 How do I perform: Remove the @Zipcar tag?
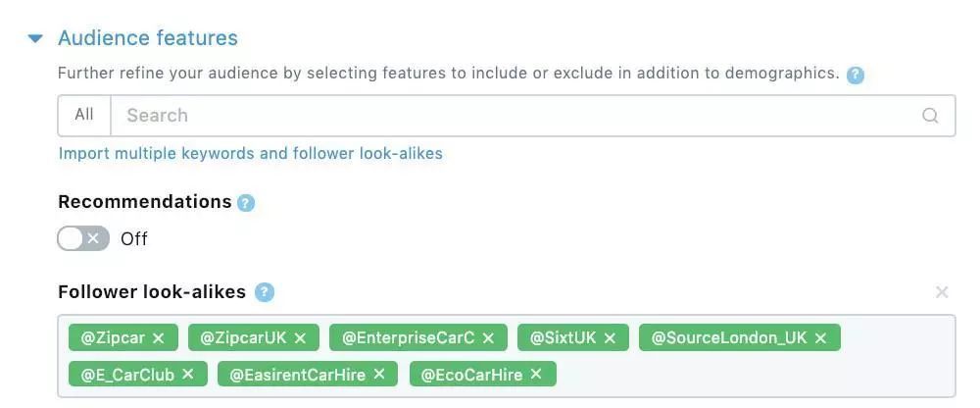(x=159, y=338)
